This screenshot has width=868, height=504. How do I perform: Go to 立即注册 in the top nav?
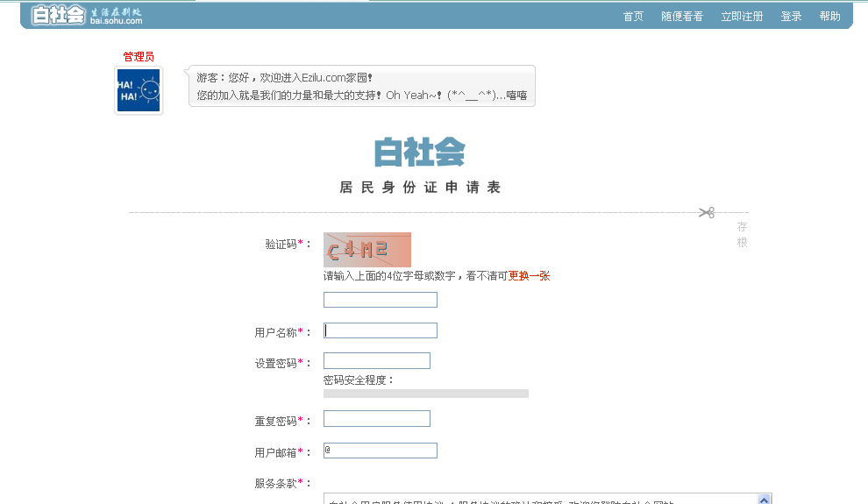click(742, 17)
